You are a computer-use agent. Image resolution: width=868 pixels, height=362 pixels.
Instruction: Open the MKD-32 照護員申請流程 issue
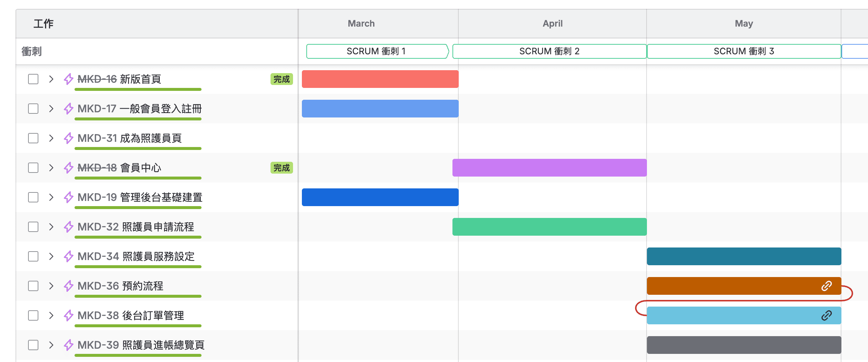click(136, 227)
